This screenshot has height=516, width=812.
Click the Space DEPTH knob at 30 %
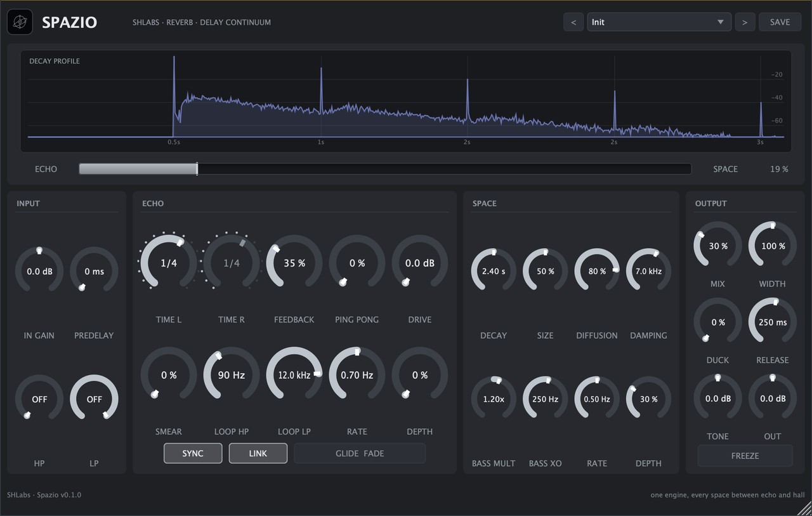point(649,399)
